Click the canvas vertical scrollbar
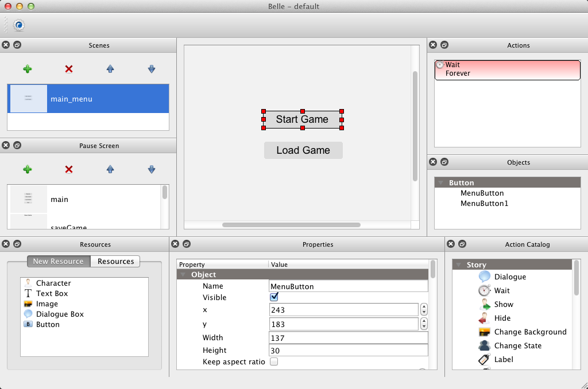Image resolution: width=588 pixels, height=389 pixels. [415, 126]
